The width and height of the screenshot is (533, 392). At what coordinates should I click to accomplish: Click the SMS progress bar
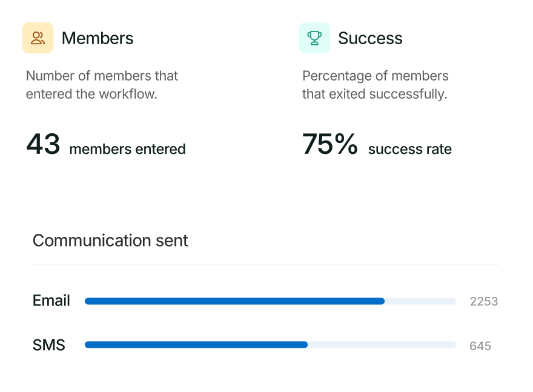[x=270, y=345]
